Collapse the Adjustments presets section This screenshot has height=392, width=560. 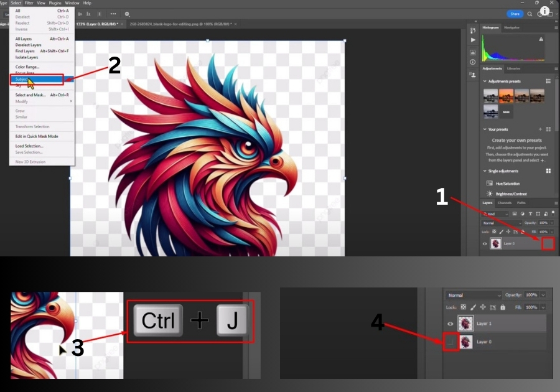[485, 82]
